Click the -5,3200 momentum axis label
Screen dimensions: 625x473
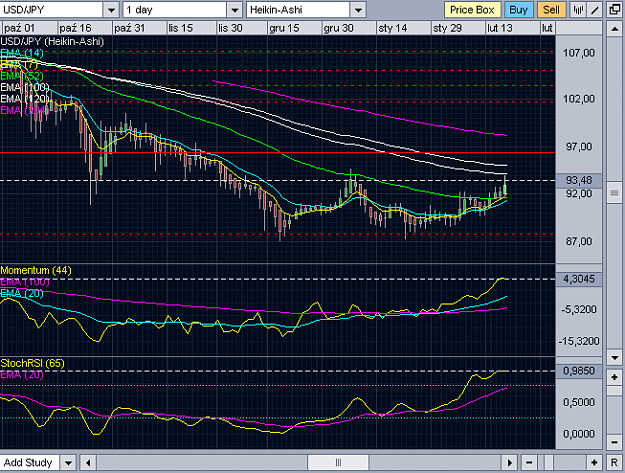point(579,309)
